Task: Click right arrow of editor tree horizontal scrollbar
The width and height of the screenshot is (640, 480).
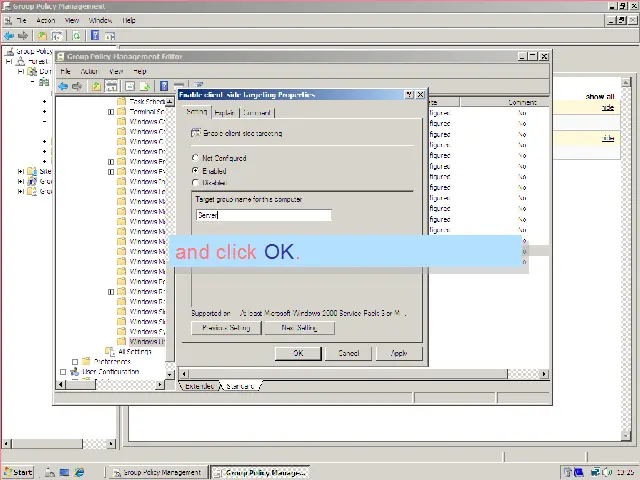Action: [x=160, y=384]
